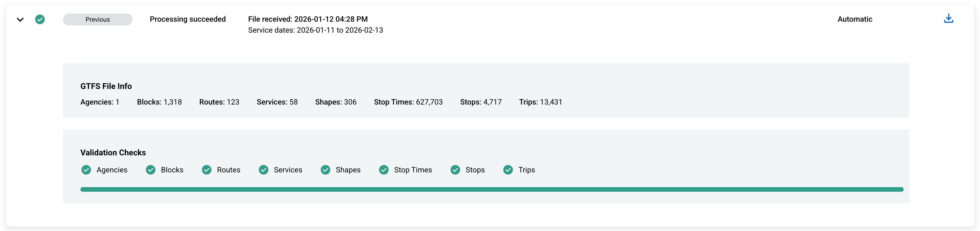
Task: Click the File received timestamp link
Action: 308,18
